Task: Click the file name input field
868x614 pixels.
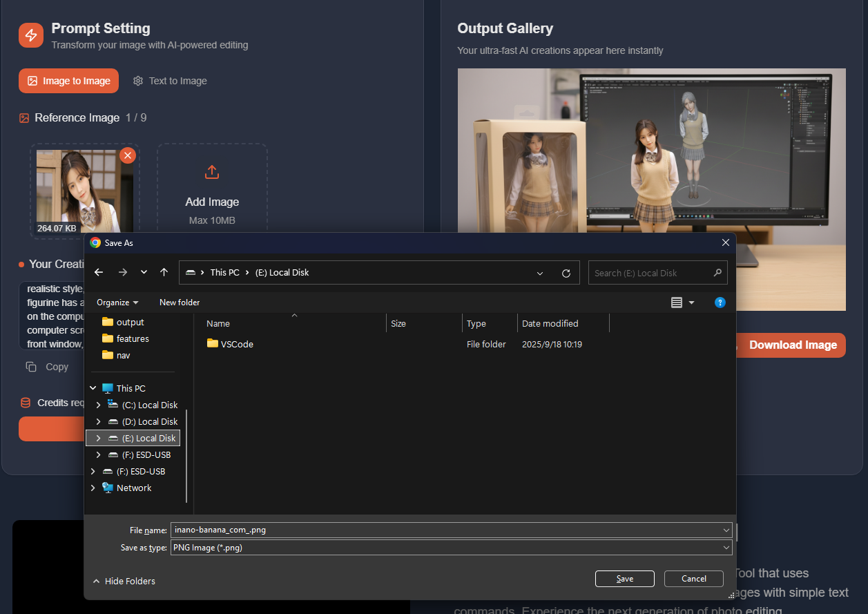Action: (449, 530)
